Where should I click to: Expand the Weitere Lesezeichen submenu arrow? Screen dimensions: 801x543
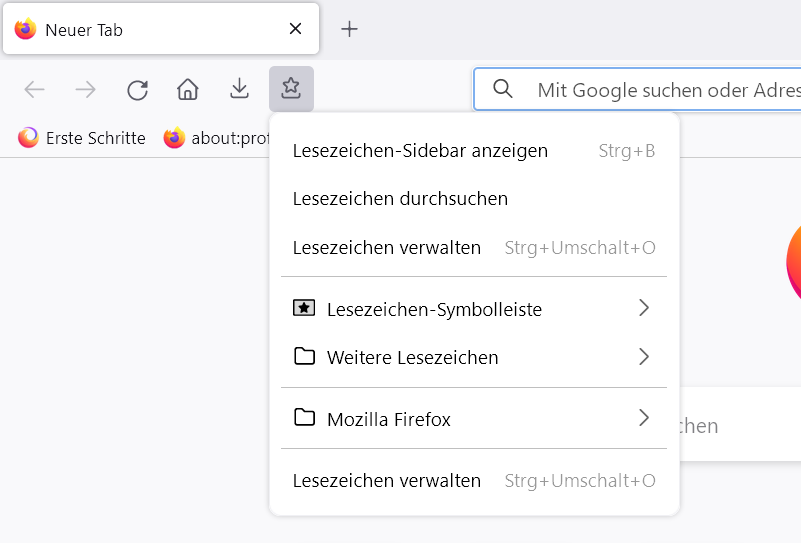coord(644,357)
